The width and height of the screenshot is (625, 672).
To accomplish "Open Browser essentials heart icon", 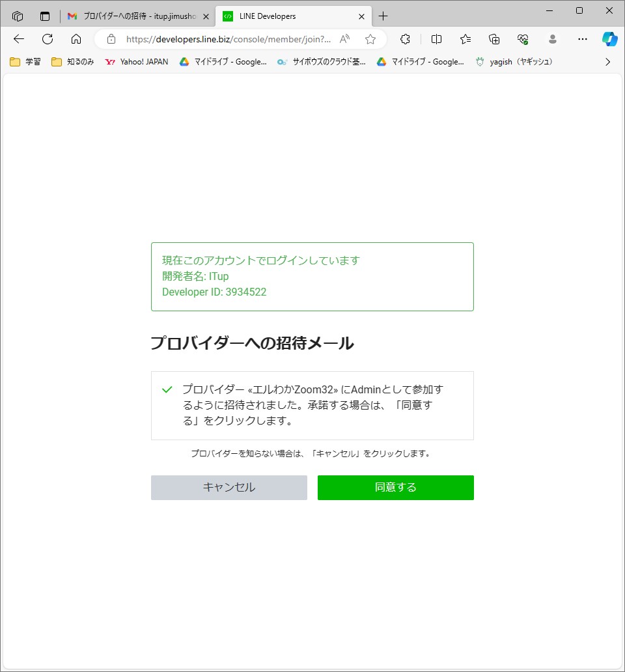I will pyautogui.click(x=523, y=39).
